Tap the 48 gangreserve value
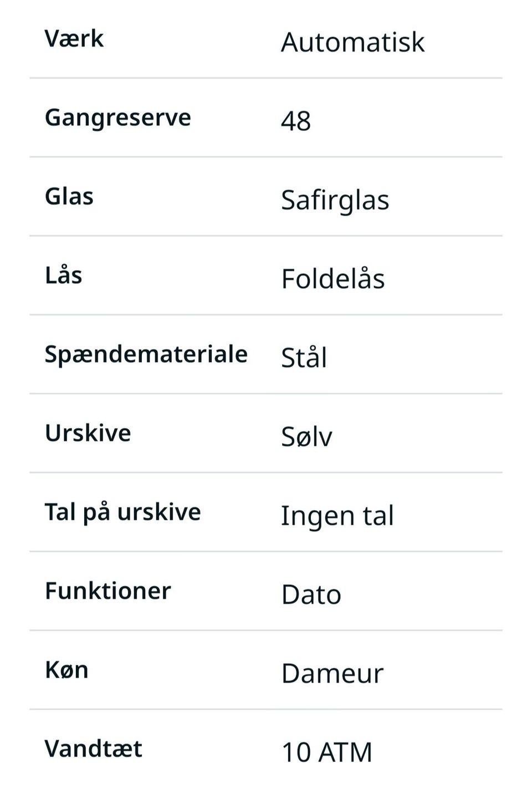The height and width of the screenshot is (794, 532). tap(296, 121)
